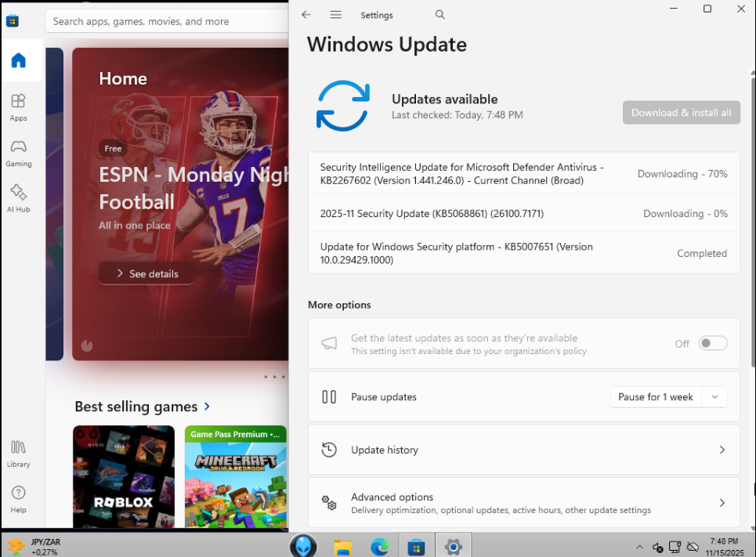Click the More options heading
Viewport: 756px width, 557px height.
pyautogui.click(x=339, y=305)
